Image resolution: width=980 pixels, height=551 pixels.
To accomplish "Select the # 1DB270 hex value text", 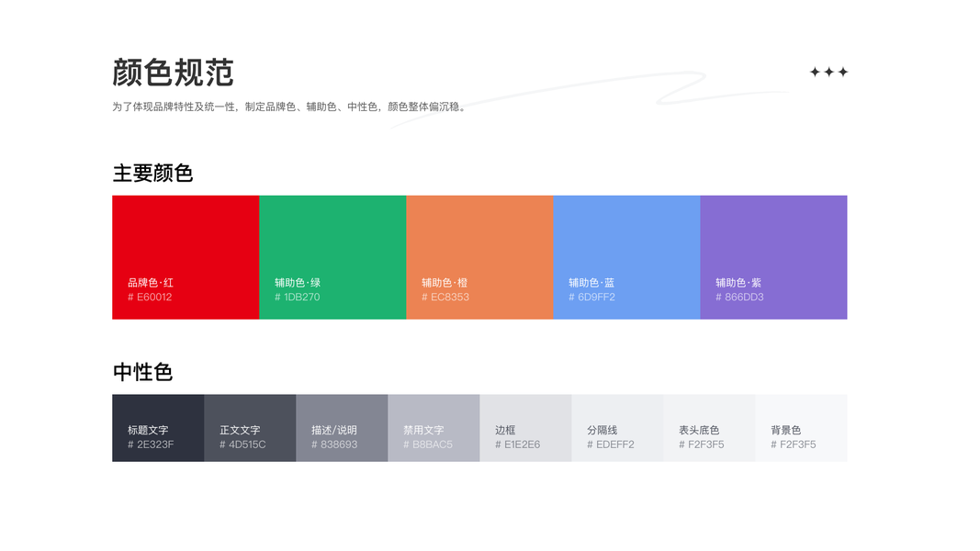I will point(297,297).
